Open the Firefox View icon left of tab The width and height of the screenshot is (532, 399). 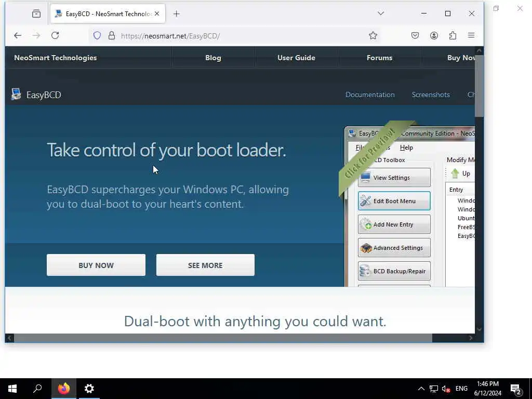(x=36, y=14)
